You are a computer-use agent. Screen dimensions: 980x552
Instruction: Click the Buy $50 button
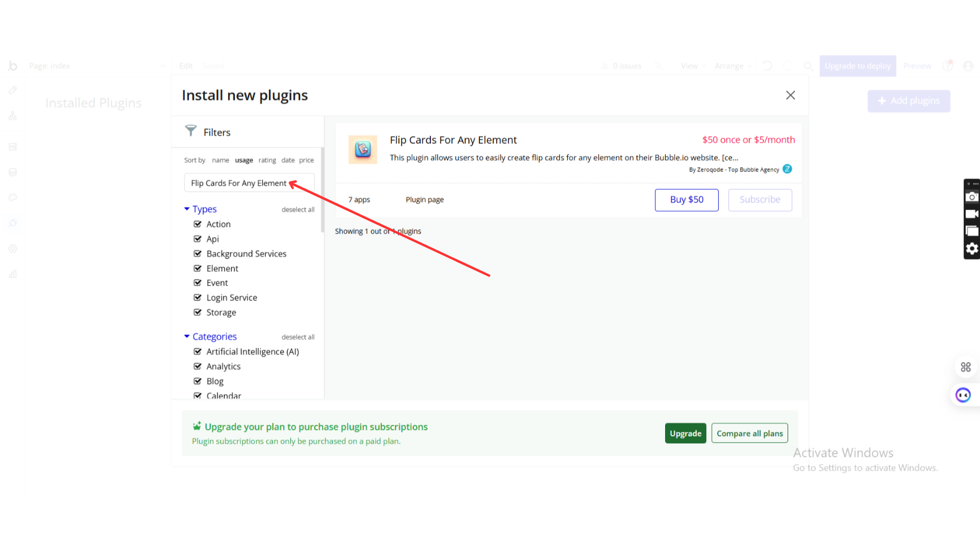tap(687, 200)
